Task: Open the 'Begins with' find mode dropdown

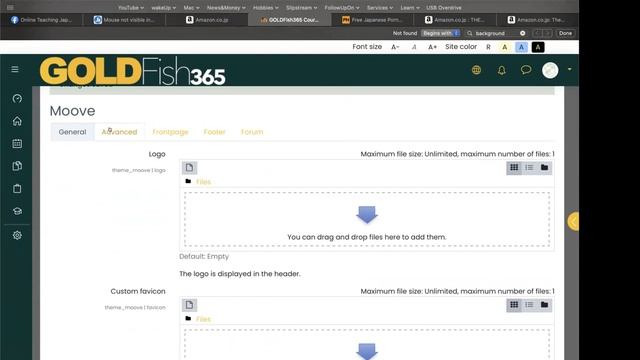Action: pos(440,33)
